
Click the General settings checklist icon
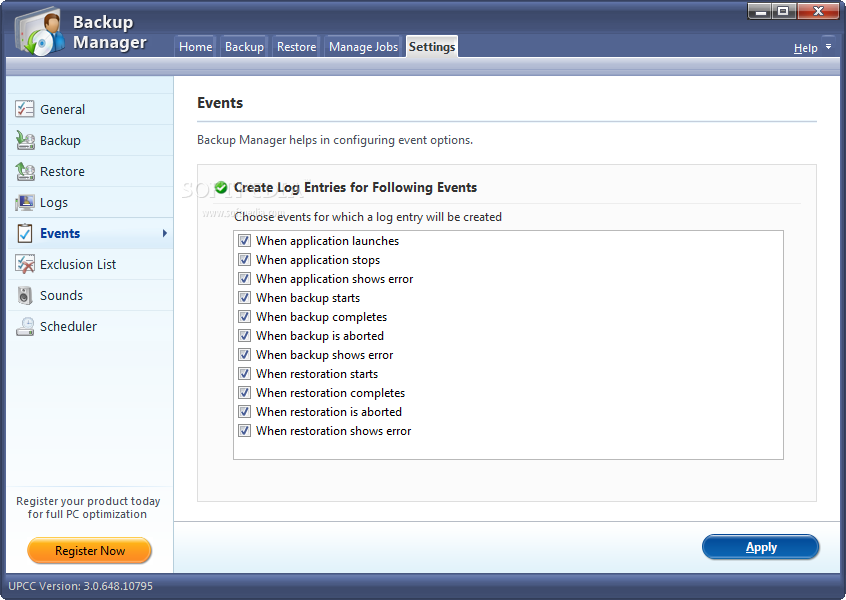tap(25, 109)
